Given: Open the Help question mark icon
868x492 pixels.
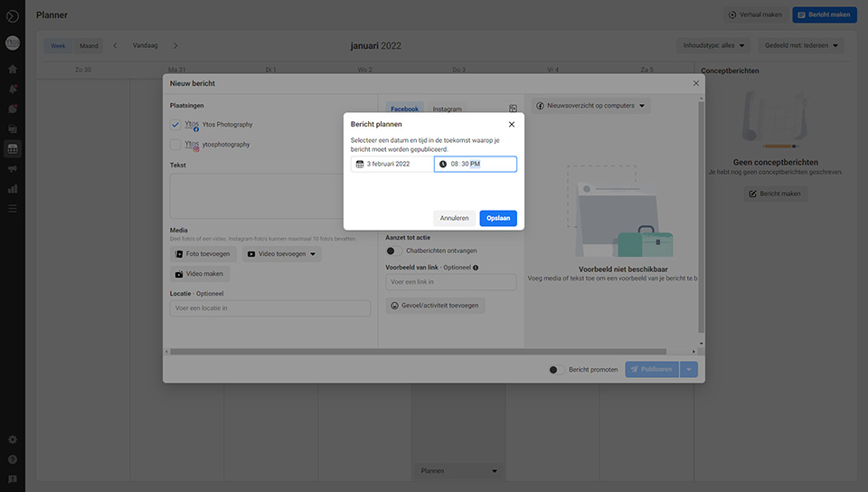Looking at the screenshot, I should tap(12, 459).
